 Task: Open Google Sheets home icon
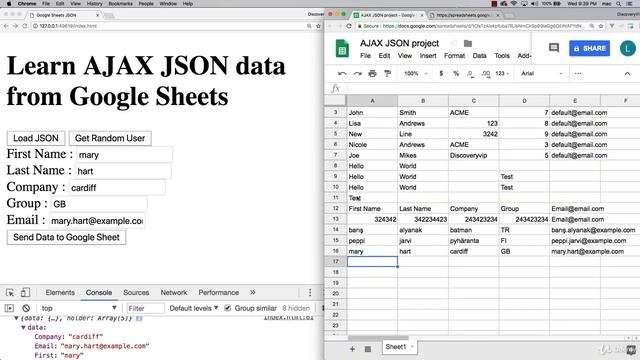(342, 49)
